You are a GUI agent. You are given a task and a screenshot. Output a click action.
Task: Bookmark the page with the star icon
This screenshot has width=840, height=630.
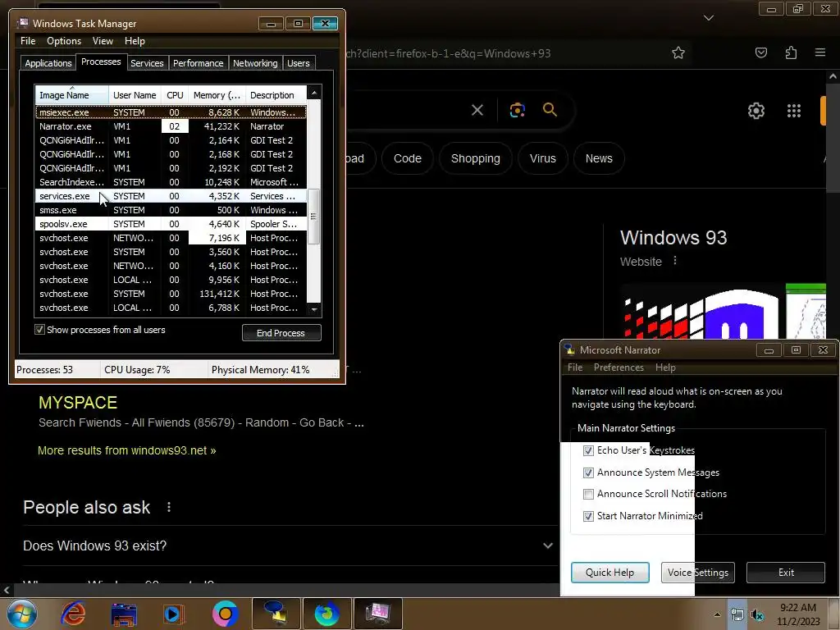click(x=678, y=53)
